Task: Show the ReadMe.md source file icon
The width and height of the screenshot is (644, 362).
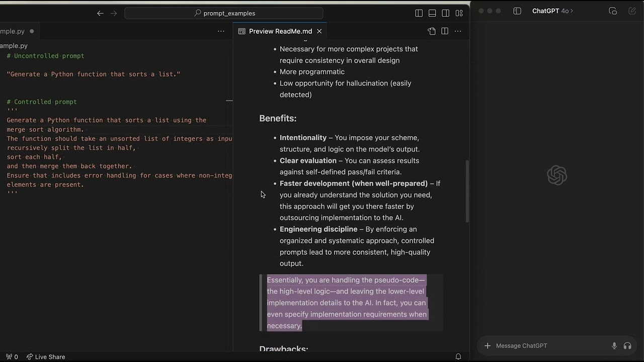Action: (x=432, y=31)
